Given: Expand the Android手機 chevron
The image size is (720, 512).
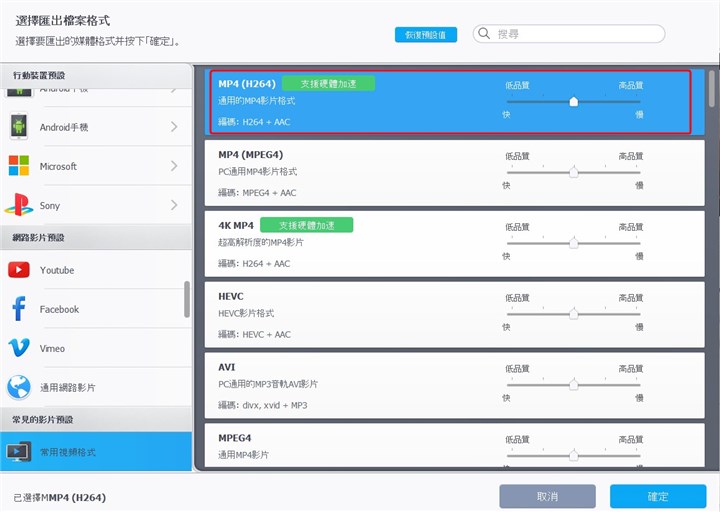Looking at the screenshot, I should [174, 127].
